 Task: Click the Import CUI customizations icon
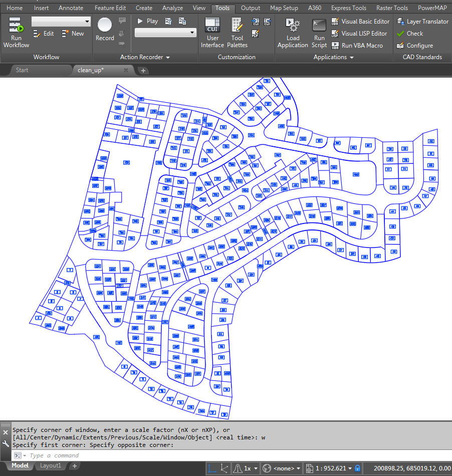click(256, 22)
